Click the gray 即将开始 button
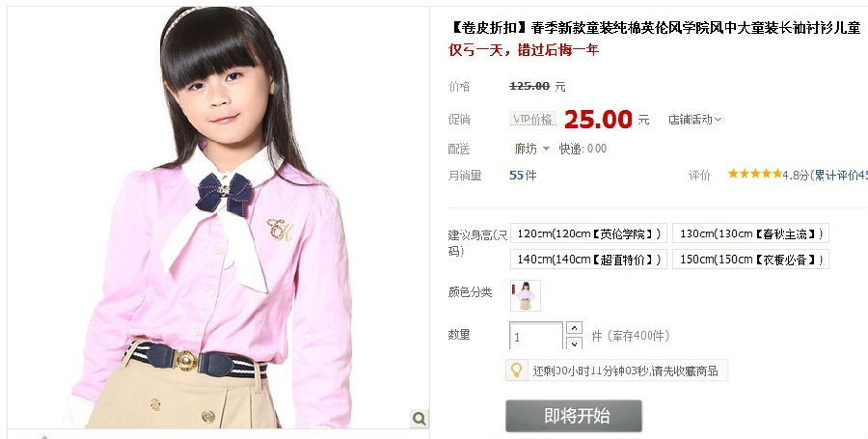Screen dimensions: 868x439 click(x=574, y=416)
